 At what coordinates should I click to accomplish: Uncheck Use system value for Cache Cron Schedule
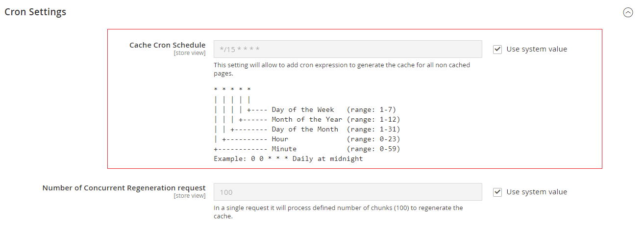click(497, 49)
